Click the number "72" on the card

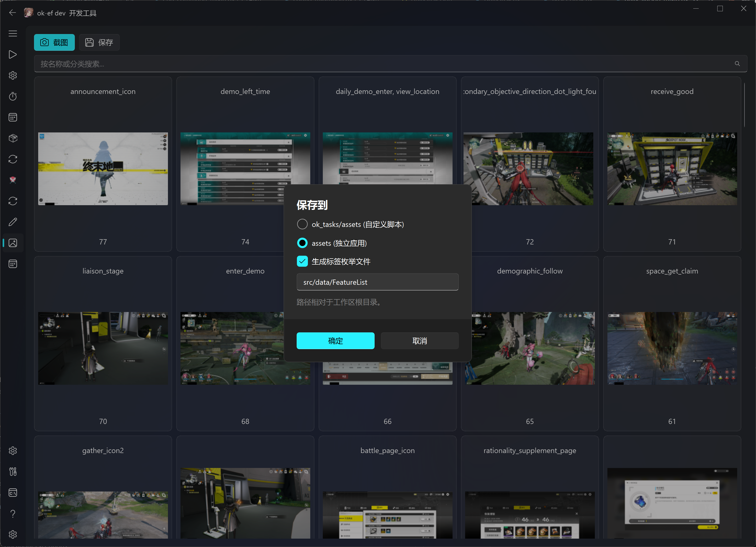530,242
